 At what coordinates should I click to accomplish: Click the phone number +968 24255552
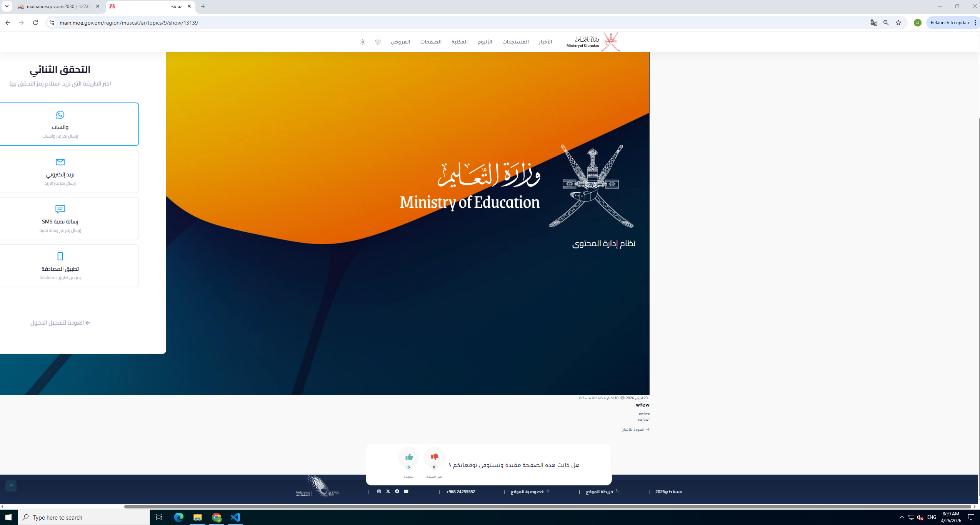pos(460,492)
